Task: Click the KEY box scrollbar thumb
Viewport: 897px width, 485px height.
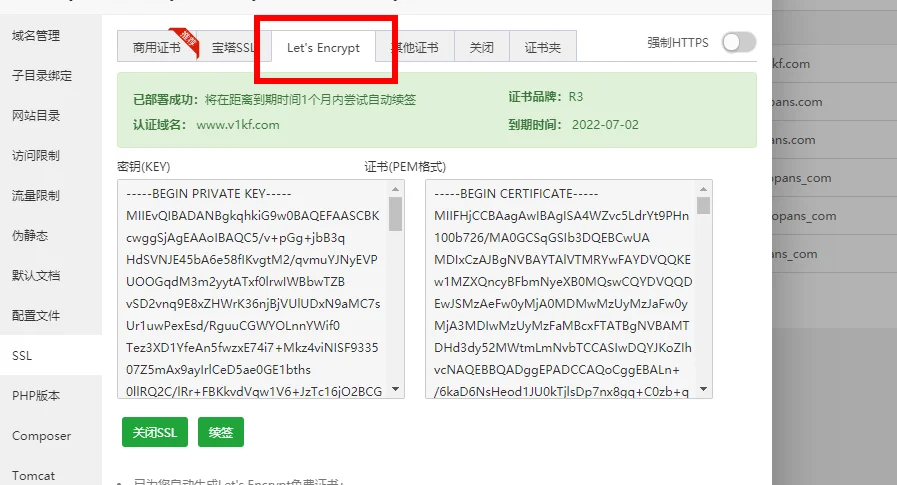Action: [395, 214]
